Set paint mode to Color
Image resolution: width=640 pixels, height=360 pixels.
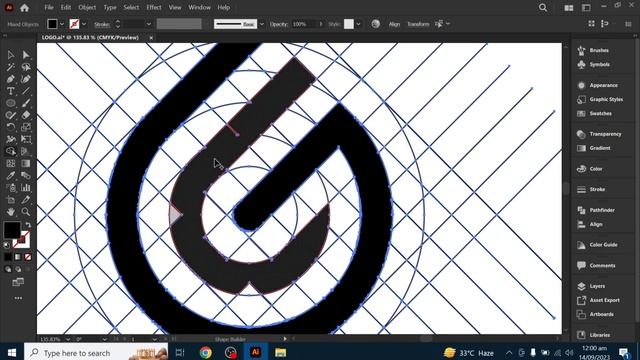(8, 257)
